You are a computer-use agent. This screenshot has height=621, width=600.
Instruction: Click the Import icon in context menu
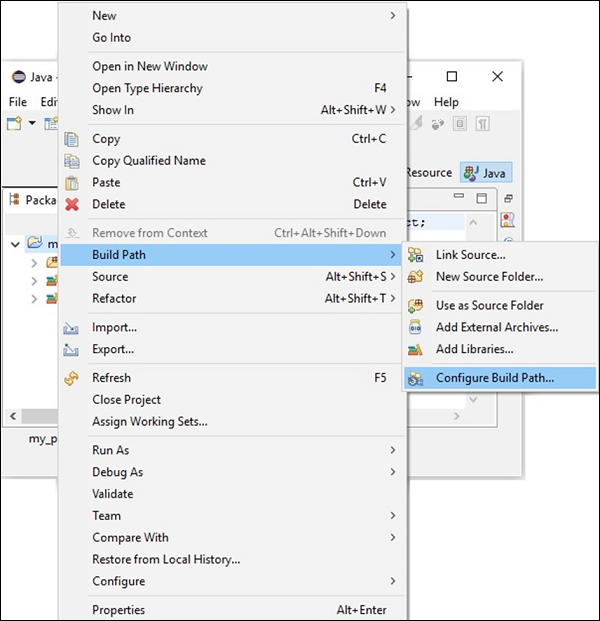pos(72,327)
